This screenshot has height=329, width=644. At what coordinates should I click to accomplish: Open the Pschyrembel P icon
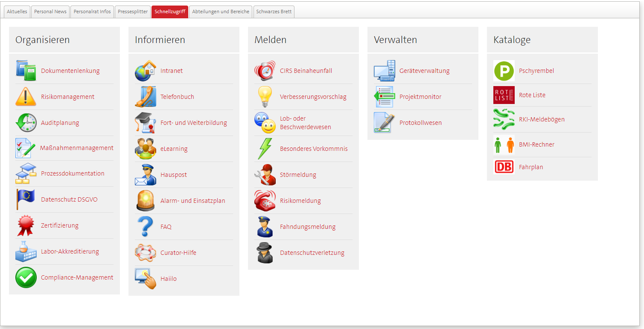pyautogui.click(x=504, y=71)
